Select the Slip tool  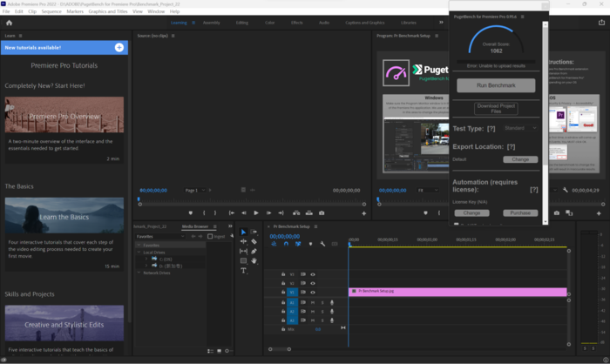[243, 251]
